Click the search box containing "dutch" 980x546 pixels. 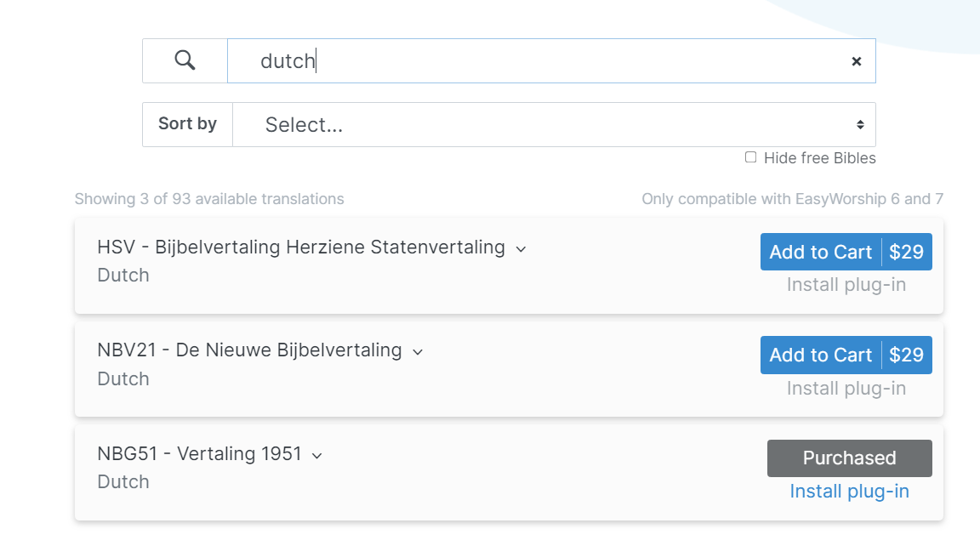pyautogui.click(x=544, y=61)
